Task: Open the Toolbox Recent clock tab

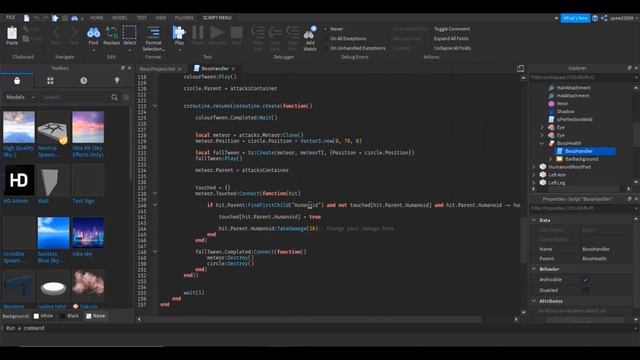Action: 84,80
